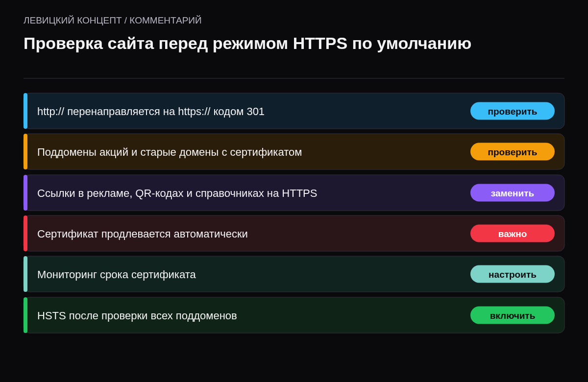Click the heading 'Проверка сайта перед режимом HTTPS по умолчанию'

point(247,44)
